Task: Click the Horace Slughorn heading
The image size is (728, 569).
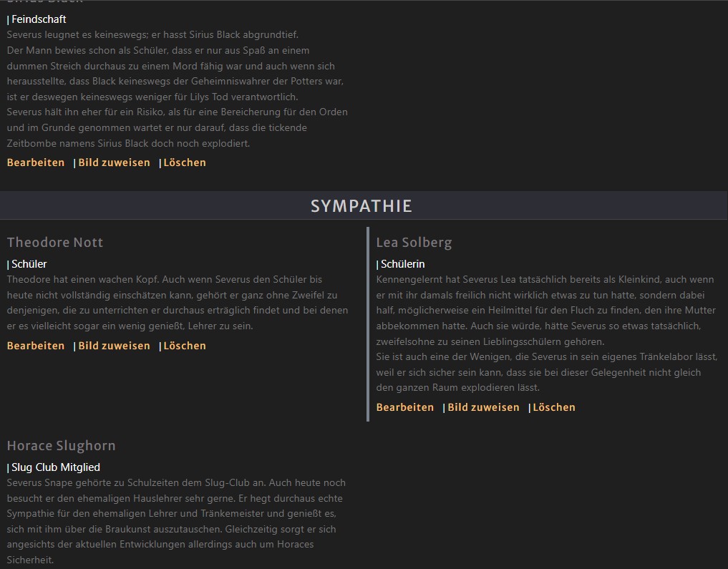Action: (61, 446)
